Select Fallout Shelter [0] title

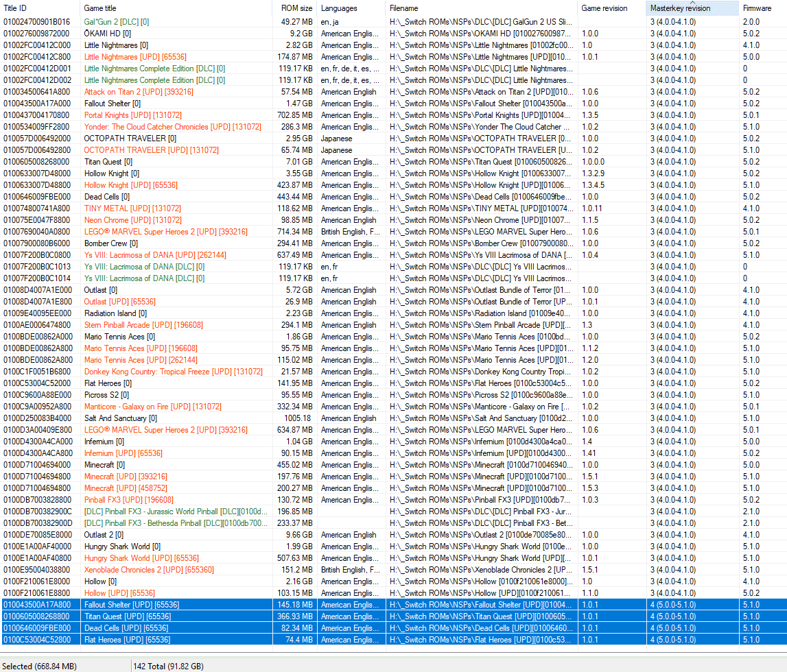[x=113, y=104]
